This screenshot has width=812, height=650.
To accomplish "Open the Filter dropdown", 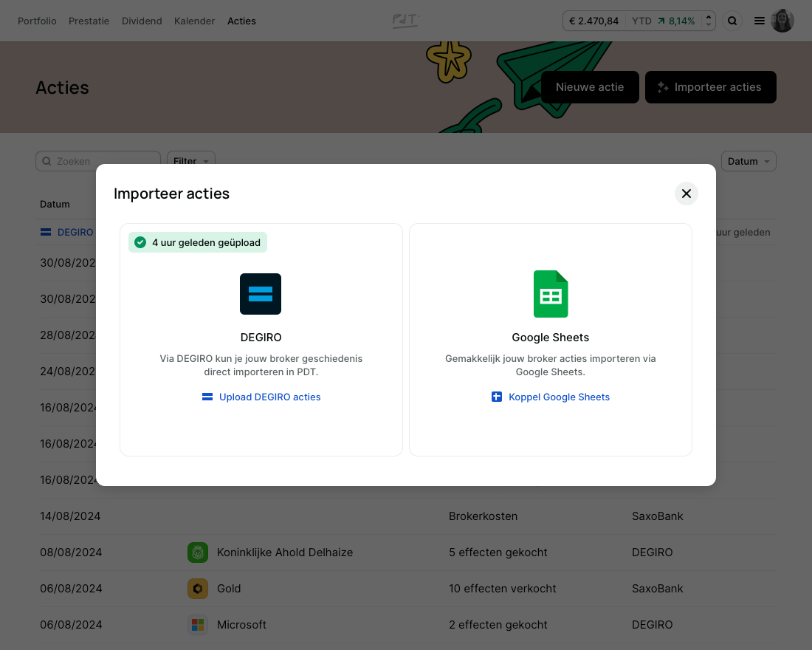I will pos(190,161).
